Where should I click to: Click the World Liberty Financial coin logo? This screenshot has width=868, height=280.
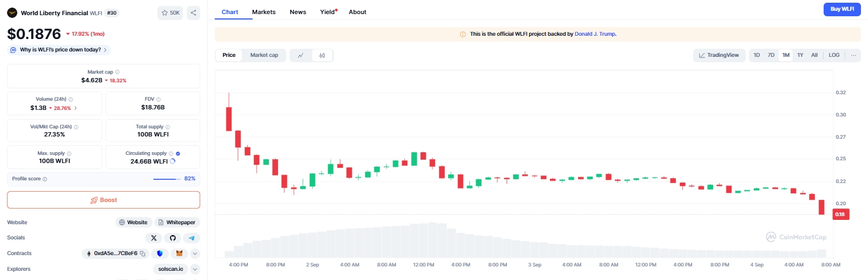tap(12, 12)
